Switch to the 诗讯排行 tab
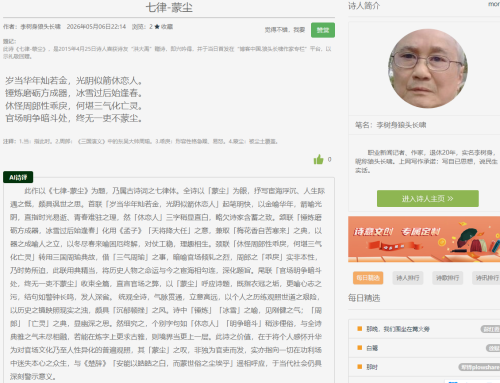Screen dimensions: 500x383 point(486,278)
